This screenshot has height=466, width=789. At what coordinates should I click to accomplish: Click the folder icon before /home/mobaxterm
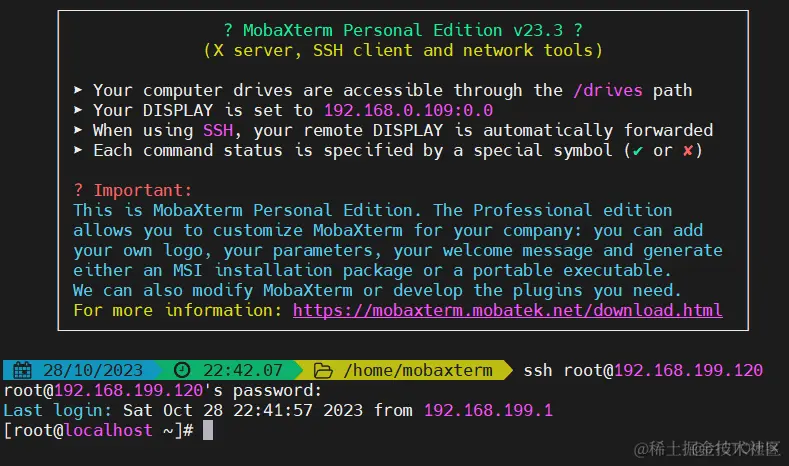(323, 371)
